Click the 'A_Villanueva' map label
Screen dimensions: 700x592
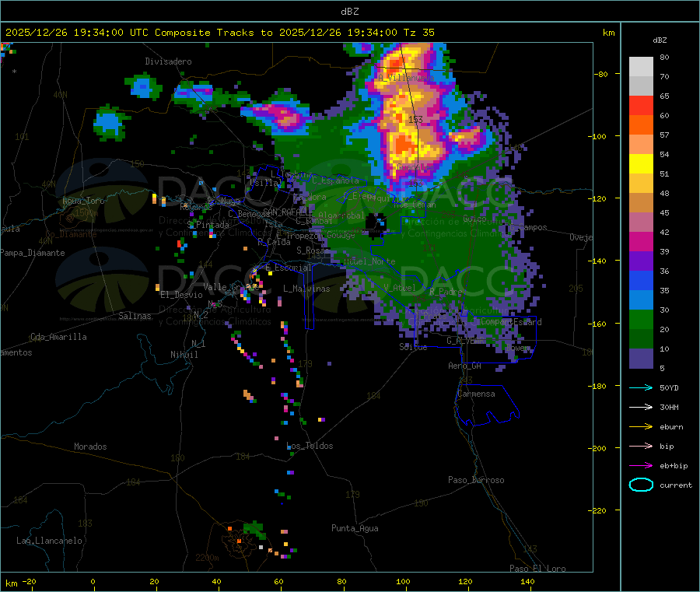(x=405, y=78)
